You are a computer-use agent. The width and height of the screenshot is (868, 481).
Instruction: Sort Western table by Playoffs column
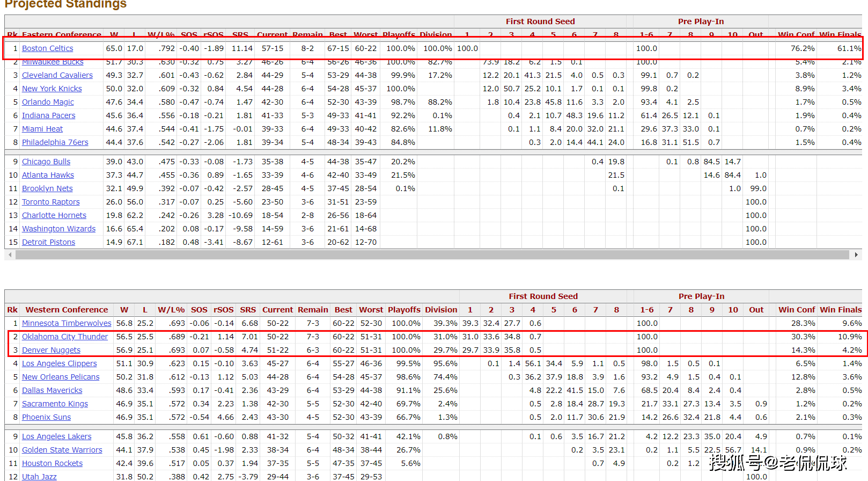[404, 310]
